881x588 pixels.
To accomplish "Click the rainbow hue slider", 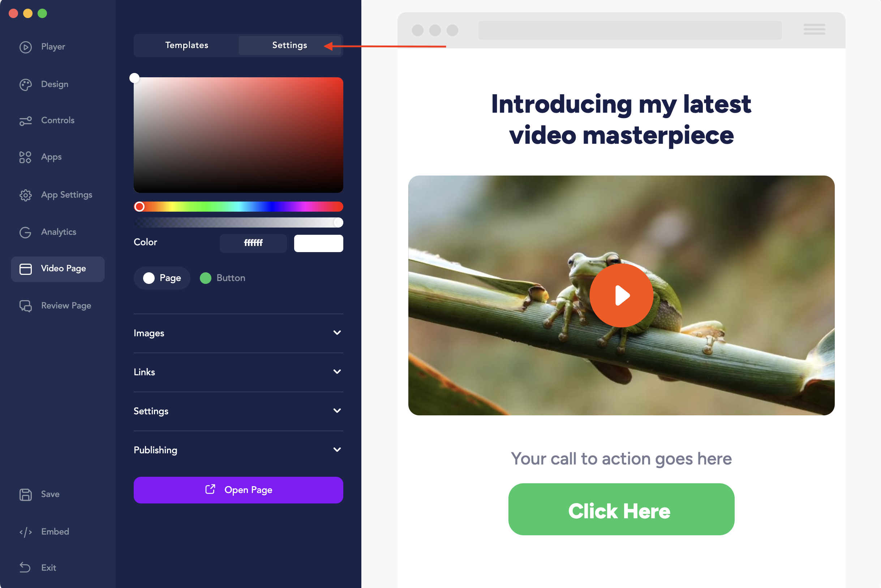I will coord(238,207).
